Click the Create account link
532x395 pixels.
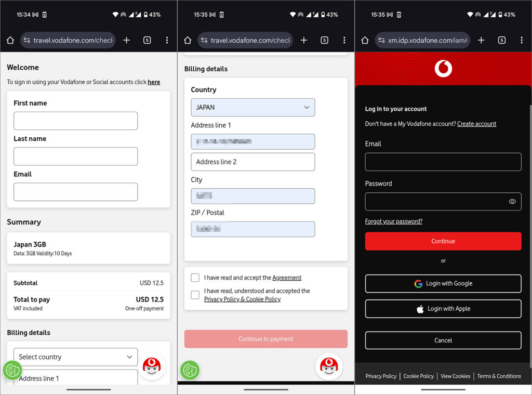(x=476, y=124)
